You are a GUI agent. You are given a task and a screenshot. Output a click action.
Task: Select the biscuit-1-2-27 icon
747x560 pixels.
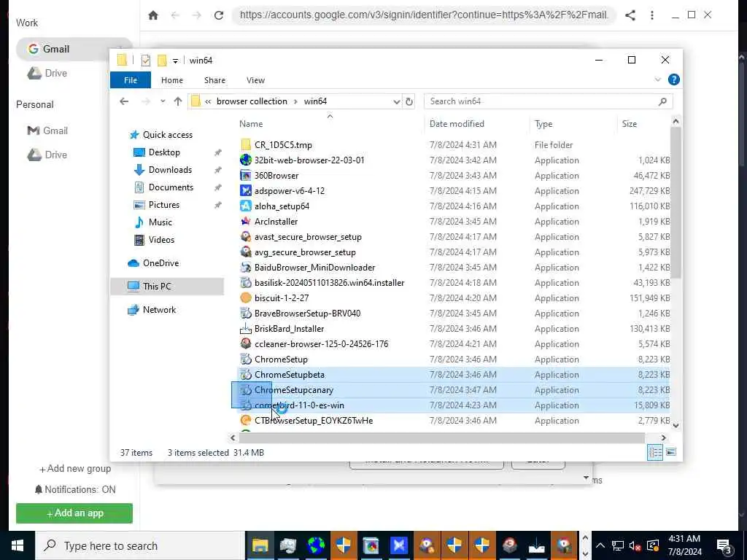coord(245,297)
